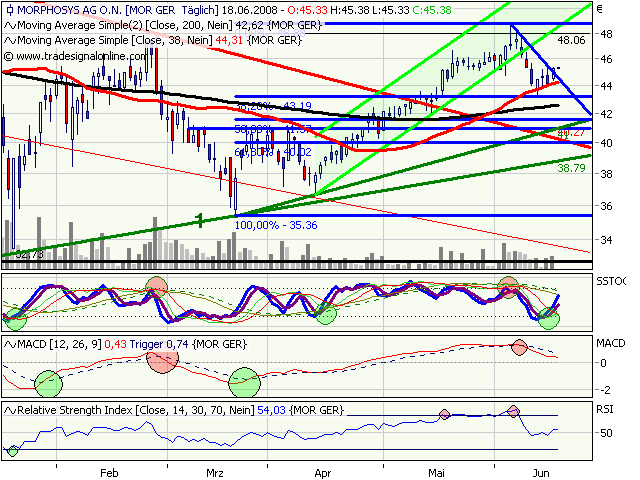The image size is (640, 480).
Task: Click the MACD label on the right axis
Action: tap(610, 343)
